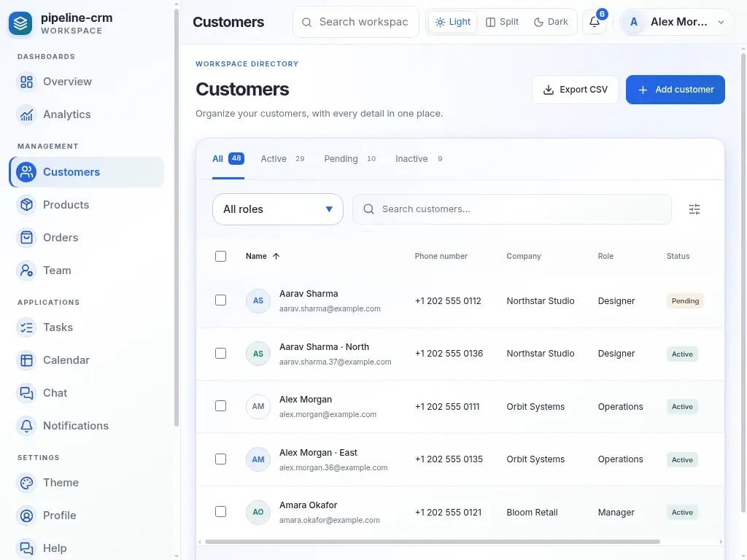The image size is (747, 560).
Task: Open the Help icon in sidebar
Action: [x=27, y=548]
